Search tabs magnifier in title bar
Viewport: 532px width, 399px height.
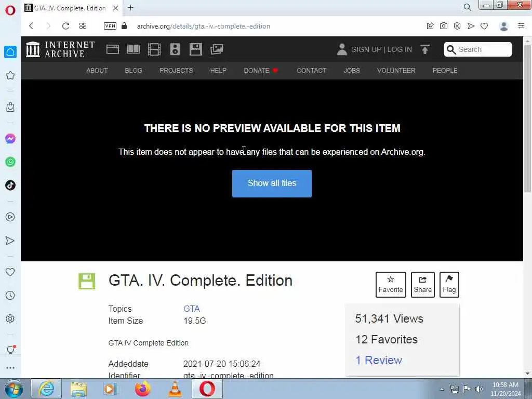(x=467, y=7)
